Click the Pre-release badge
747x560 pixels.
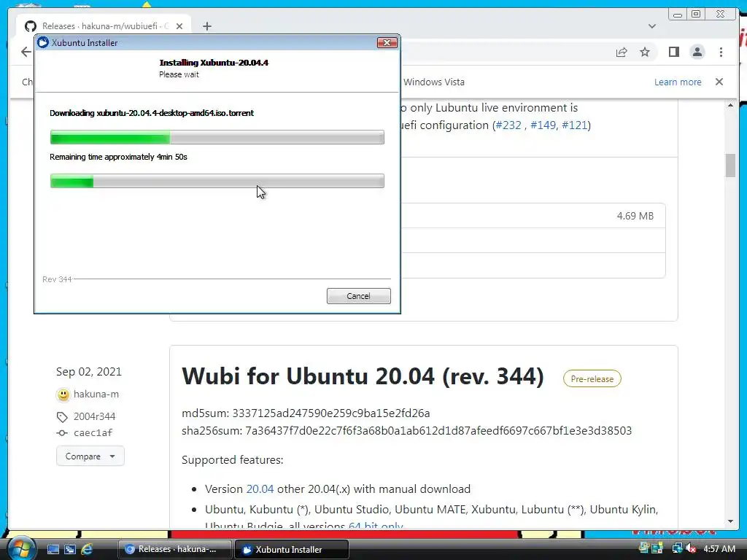click(x=592, y=379)
